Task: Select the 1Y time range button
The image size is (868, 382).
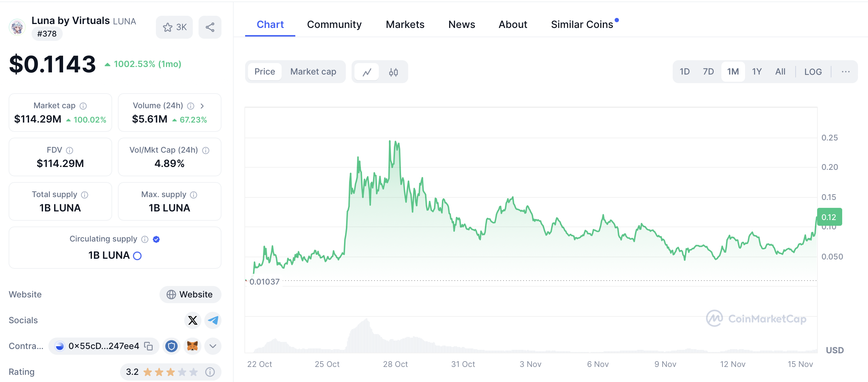Action: [757, 72]
